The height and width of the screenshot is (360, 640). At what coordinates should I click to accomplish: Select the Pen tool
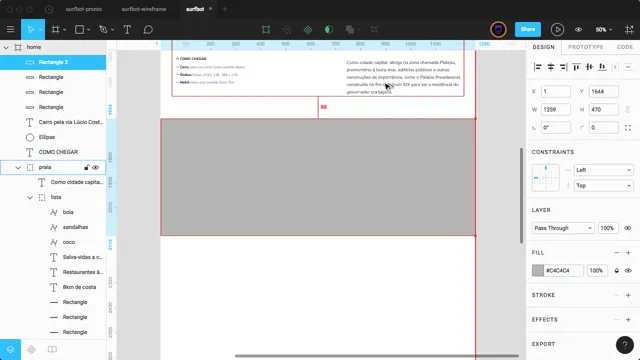click(x=103, y=29)
